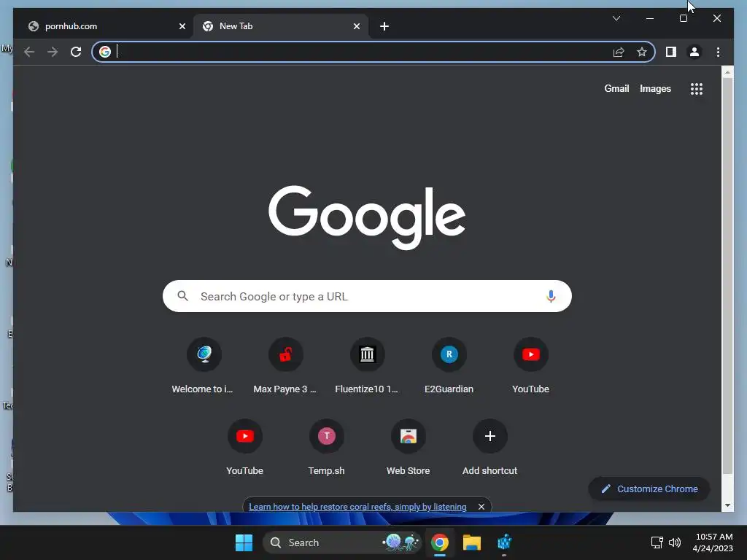747x560 pixels.
Task: Focus the Google search box
Action: 367,296
